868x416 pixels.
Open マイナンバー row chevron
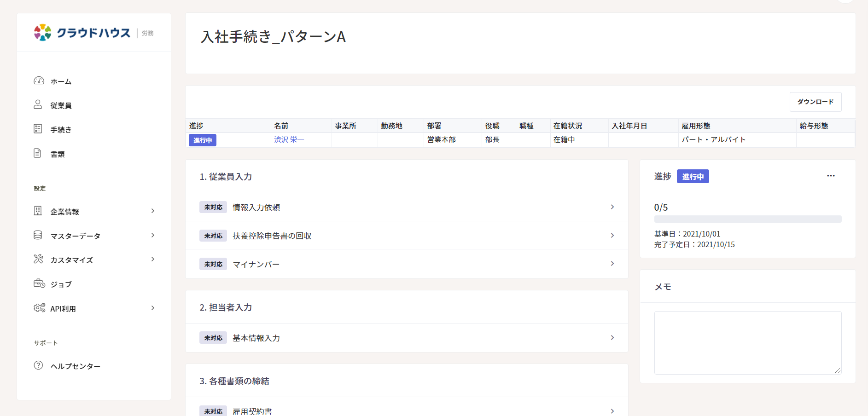[x=612, y=264]
